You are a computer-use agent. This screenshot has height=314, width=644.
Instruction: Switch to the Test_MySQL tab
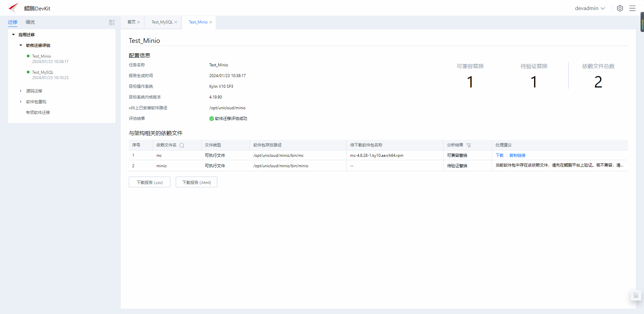pyautogui.click(x=162, y=22)
